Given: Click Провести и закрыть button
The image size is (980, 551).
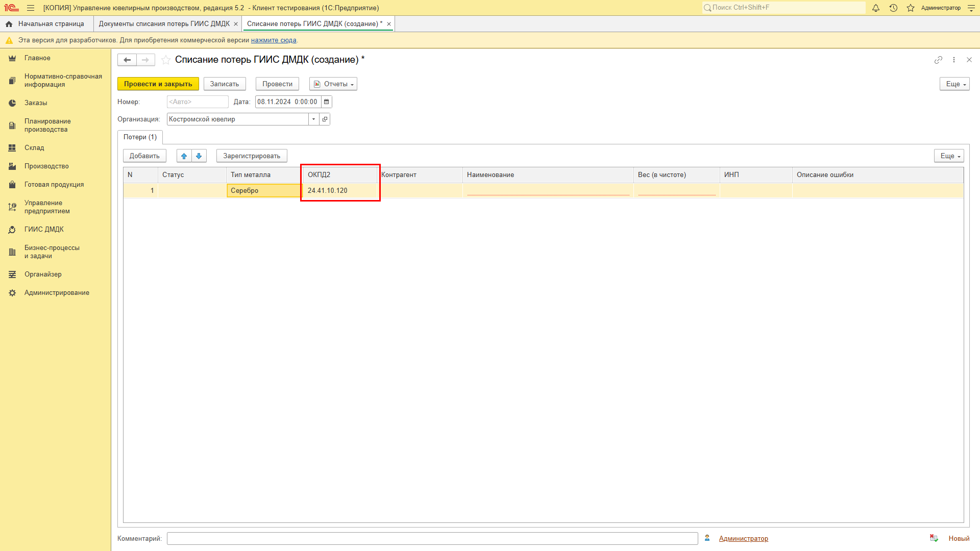Looking at the screenshot, I should 158,84.
